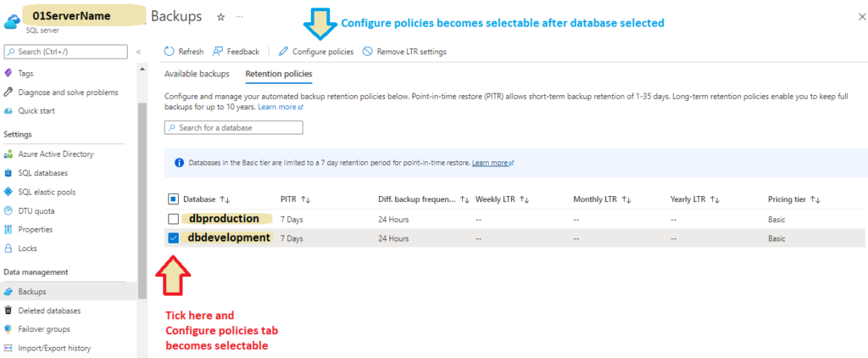This screenshot has height=358, width=868.
Task: Switch to Available backups tab
Action: click(x=197, y=74)
